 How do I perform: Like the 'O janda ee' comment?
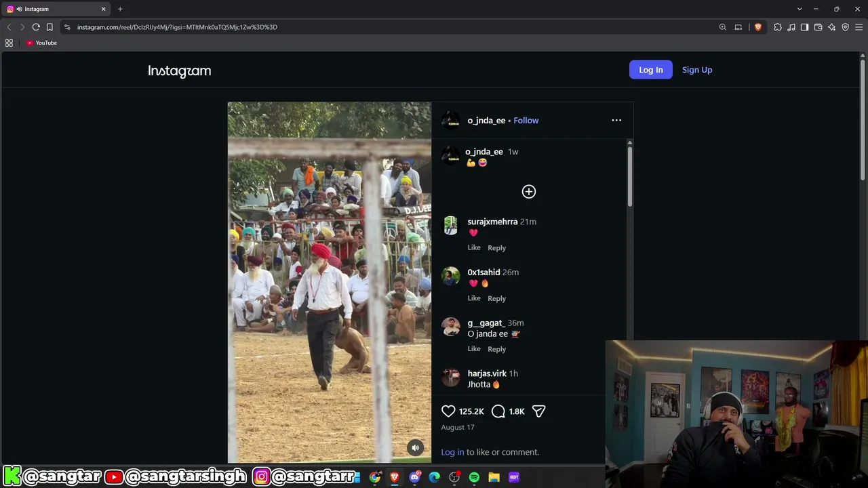474,348
